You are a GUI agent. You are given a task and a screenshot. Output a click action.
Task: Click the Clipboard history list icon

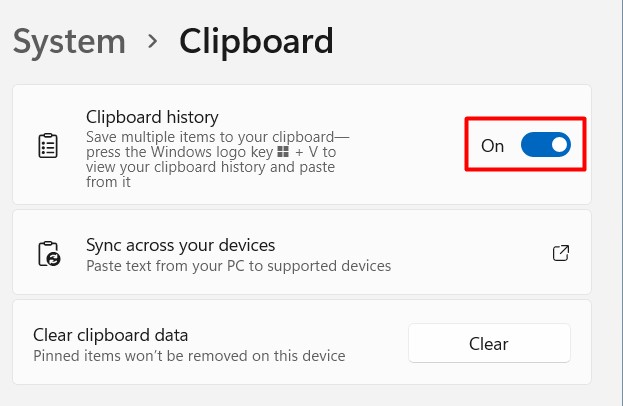click(x=47, y=146)
